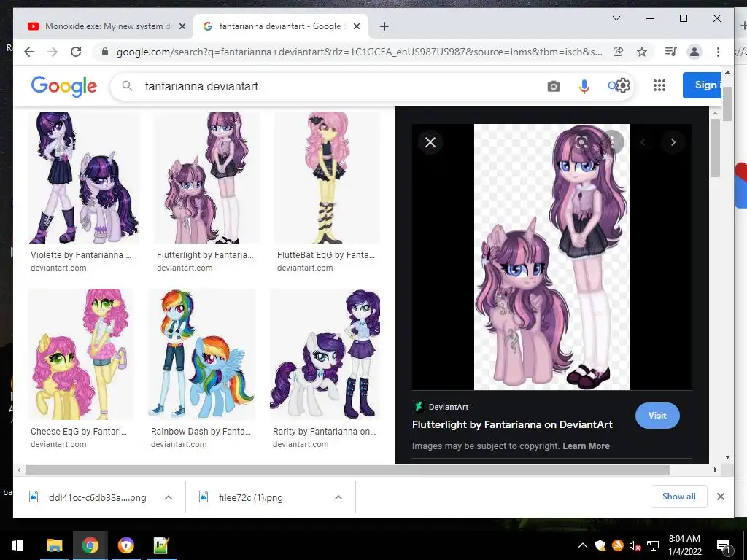Click the preview panel vertical scrollbar
The width and height of the screenshot is (747, 560).
(x=715, y=147)
